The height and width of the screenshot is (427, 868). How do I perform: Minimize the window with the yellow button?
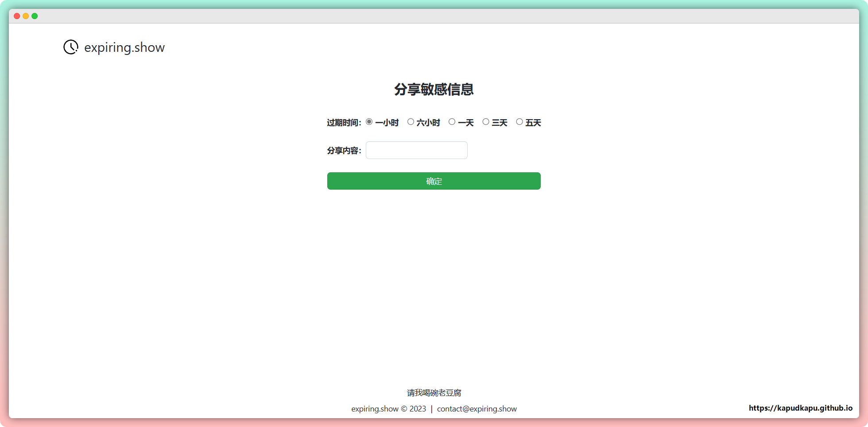[26, 16]
